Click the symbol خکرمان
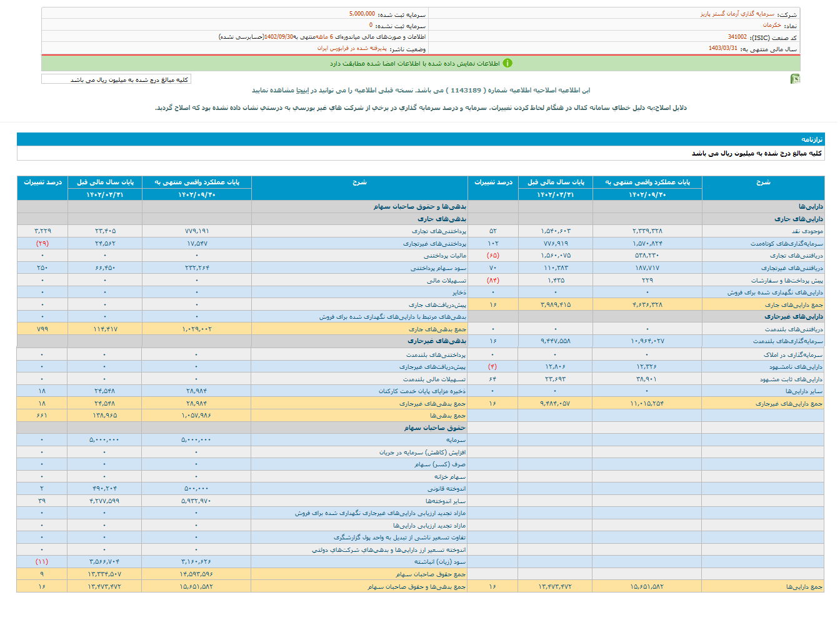This screenshot has height=630, width=840. pyautogui.click(x=772, y=26)
